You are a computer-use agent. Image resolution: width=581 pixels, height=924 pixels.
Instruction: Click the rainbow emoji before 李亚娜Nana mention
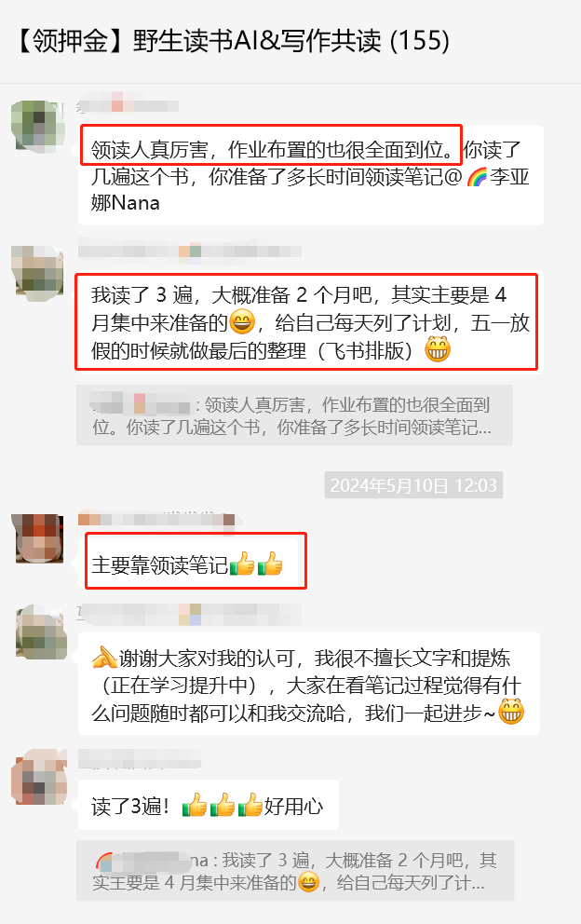477,176
